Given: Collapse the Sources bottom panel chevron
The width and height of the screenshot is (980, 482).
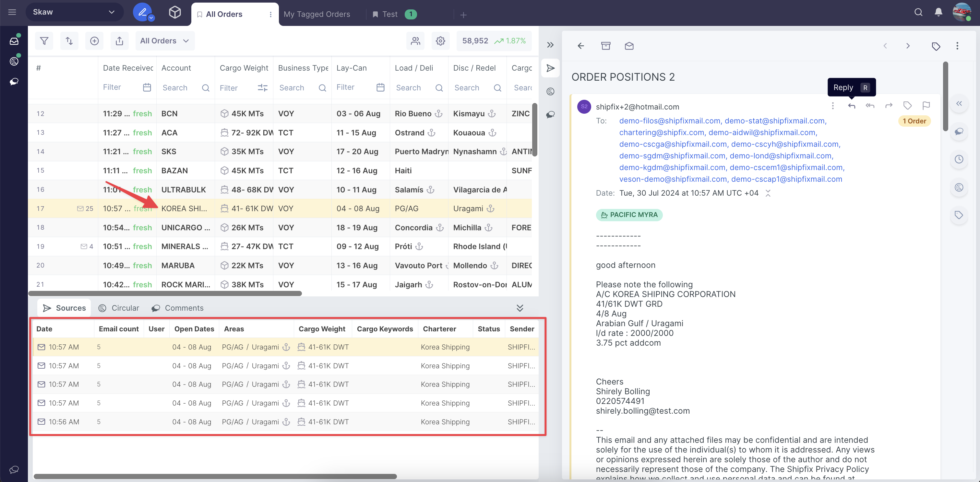Looking at the screenshot, I should [x=520, y=308].
